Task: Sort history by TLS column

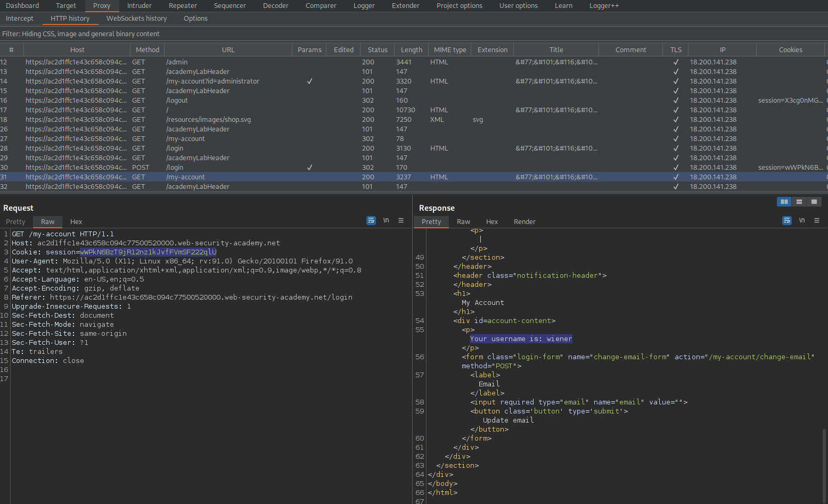Action: coord(676,50)
